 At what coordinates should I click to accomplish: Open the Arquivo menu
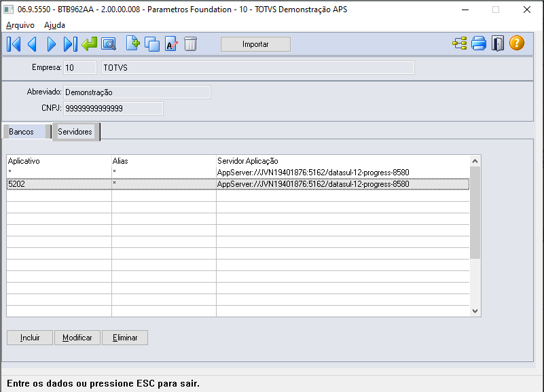[x=20, y=25]
